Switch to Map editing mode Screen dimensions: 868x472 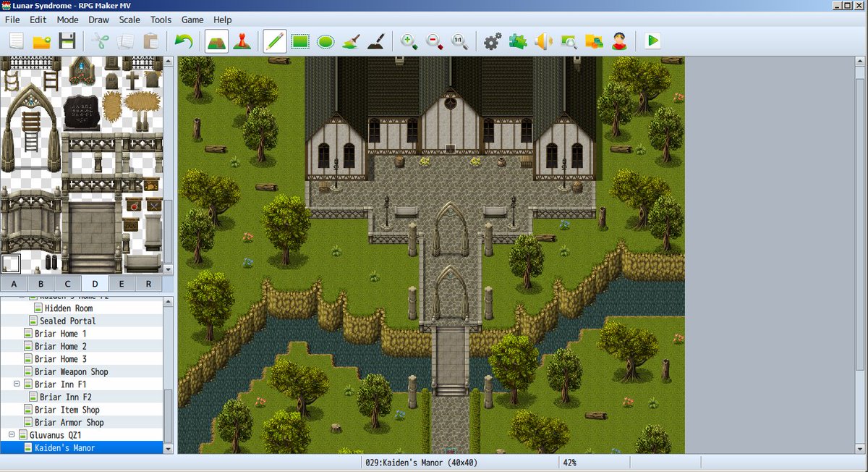[x=217, y=41]
